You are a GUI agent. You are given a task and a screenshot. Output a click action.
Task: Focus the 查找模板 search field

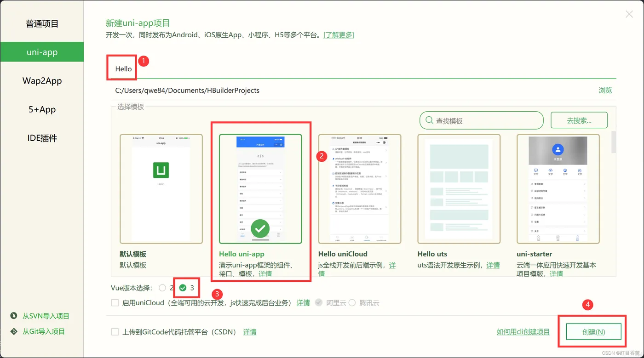pos(482,120)
